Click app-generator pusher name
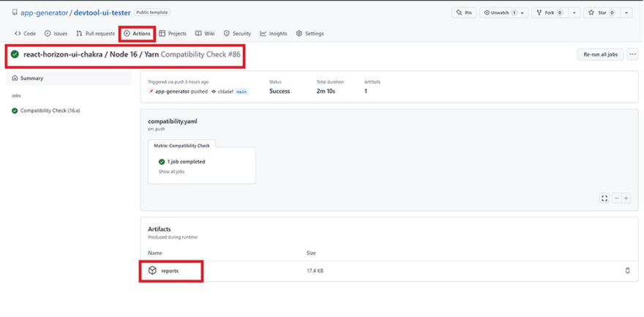The image size is (644, 317). click(x=173, y=92)
